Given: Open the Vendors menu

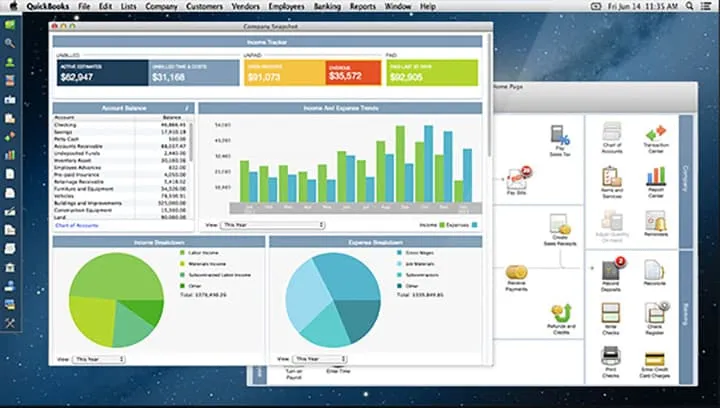Looking at the screenshot, I should pos(243,6).
